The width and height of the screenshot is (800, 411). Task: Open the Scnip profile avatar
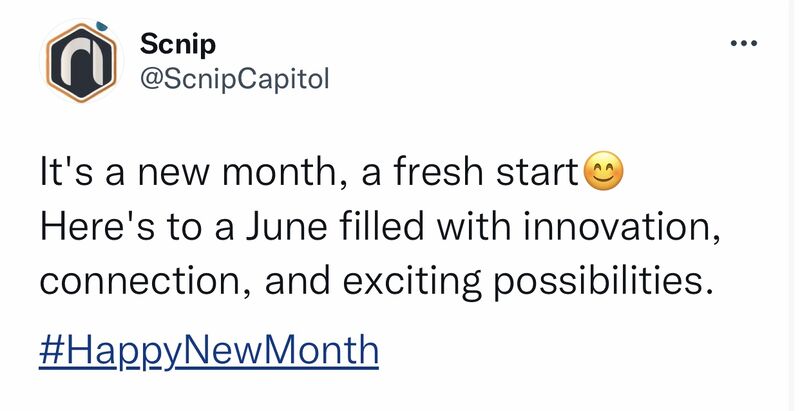click(x=82, y=62)
